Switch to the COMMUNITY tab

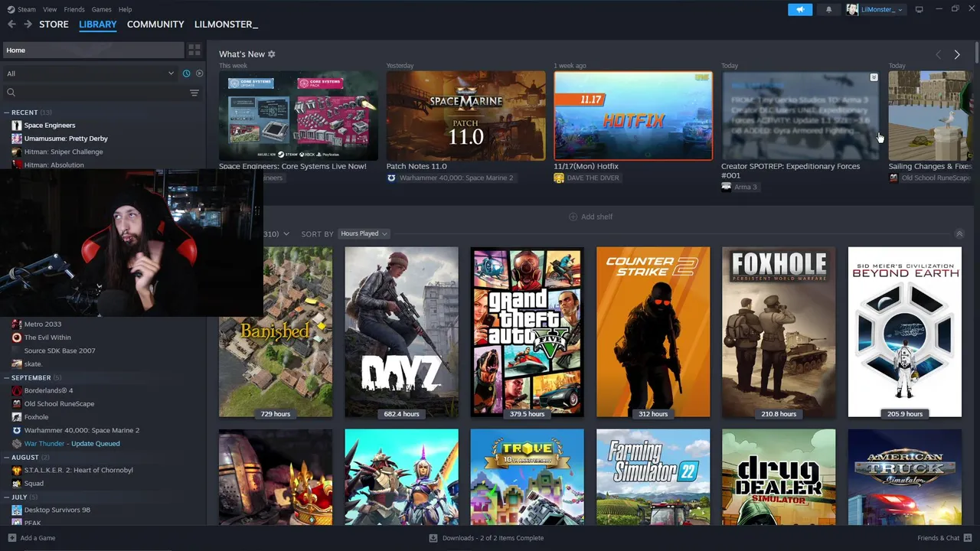[155, 24]
